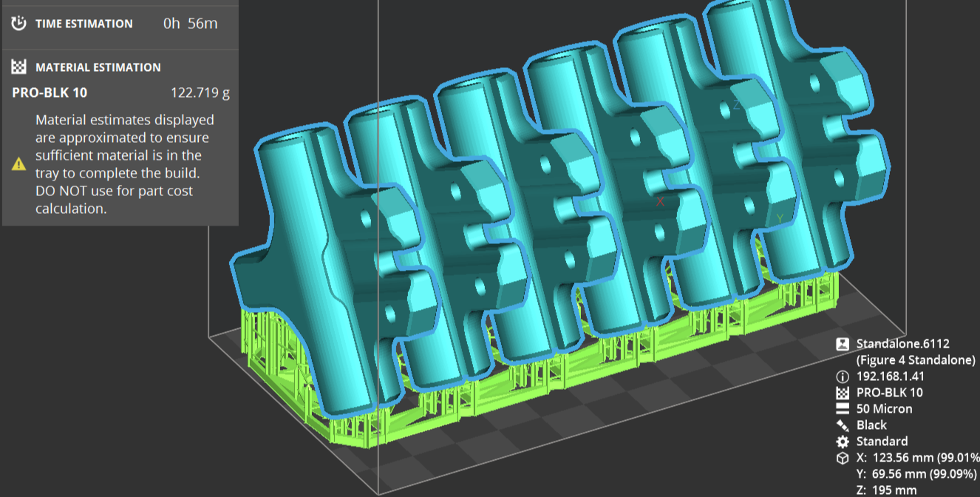Select the Z: 195 mm dimension
The height and width of the screenshot is (497, 980).
886,490
